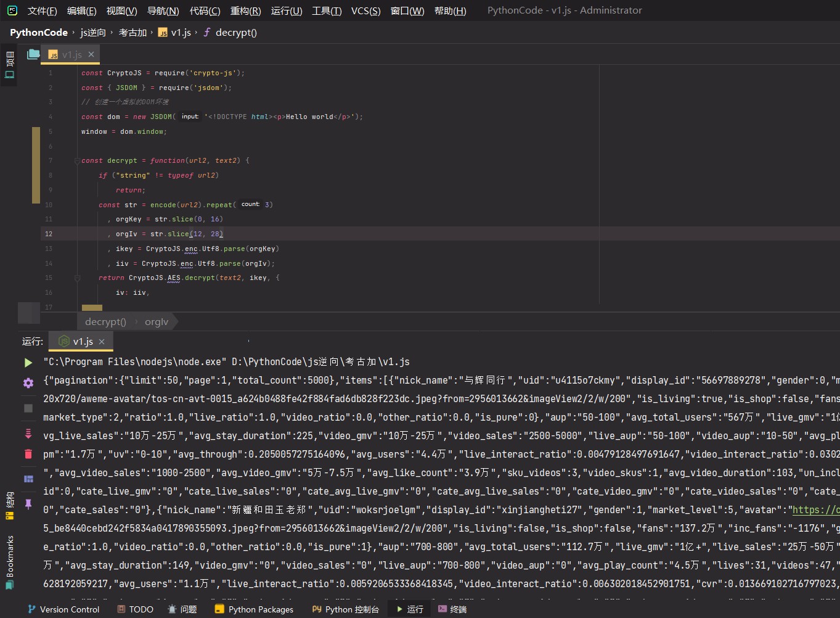Click v1.js in the navigation bar
The image size is (840, 618).
coord(174,33)
